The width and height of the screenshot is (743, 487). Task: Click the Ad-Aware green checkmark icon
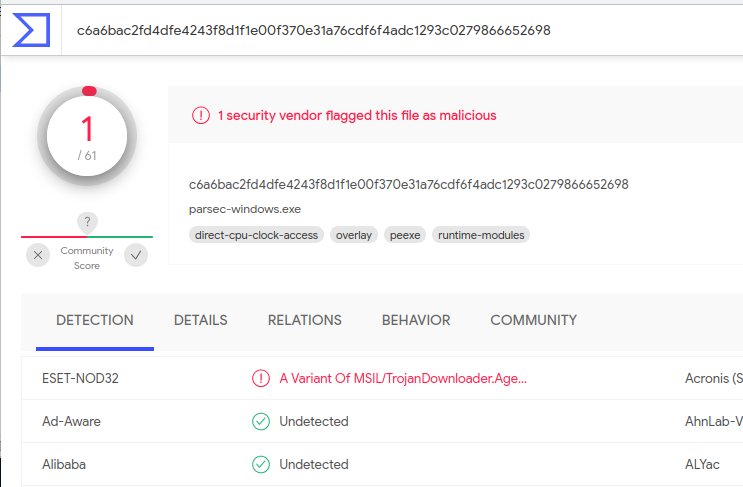[x=261, y=421]
